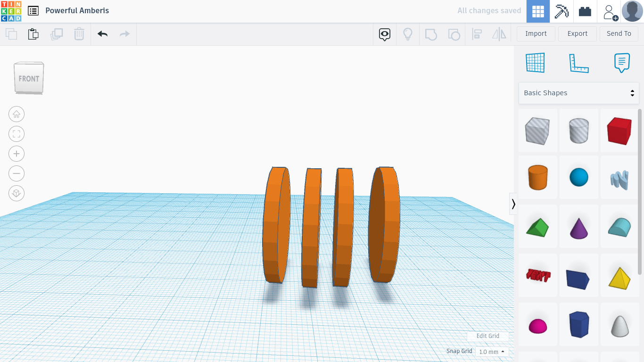
Task: Select the leftmost orange disc
Action: pos(276,225)
